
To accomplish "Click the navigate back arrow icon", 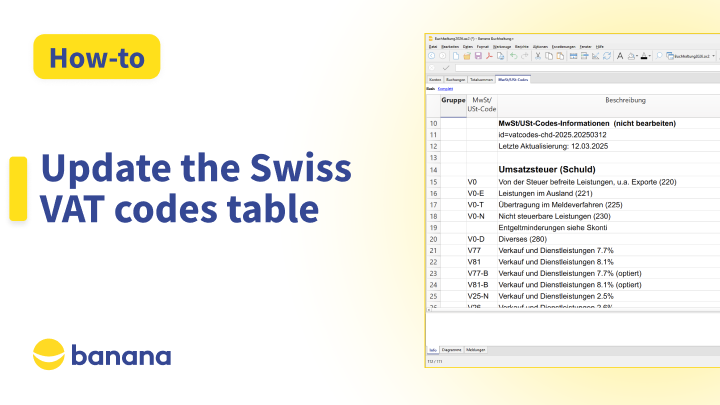I will pos(432,56).
